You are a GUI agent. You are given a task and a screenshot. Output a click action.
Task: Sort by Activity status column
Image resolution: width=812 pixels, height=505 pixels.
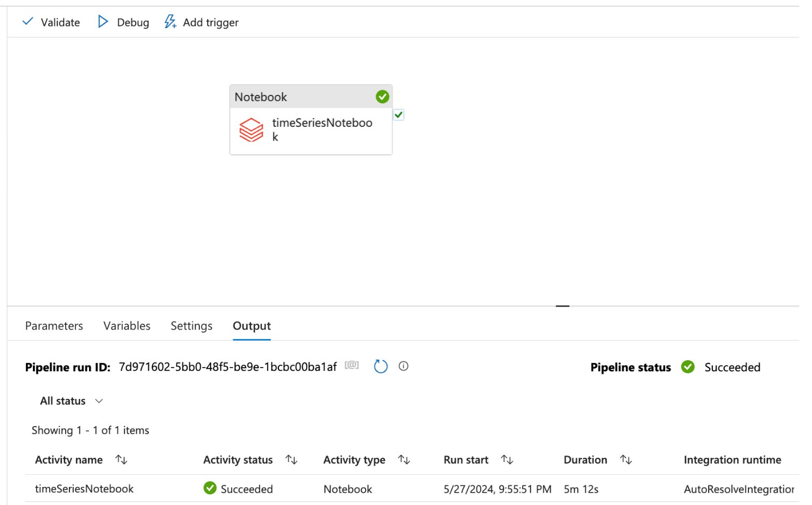[291, 460]
